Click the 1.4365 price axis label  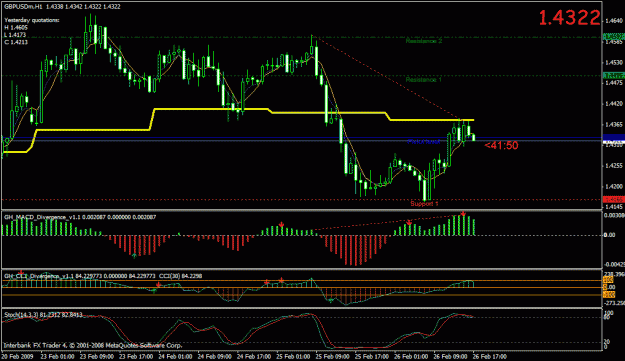[614, 125]
